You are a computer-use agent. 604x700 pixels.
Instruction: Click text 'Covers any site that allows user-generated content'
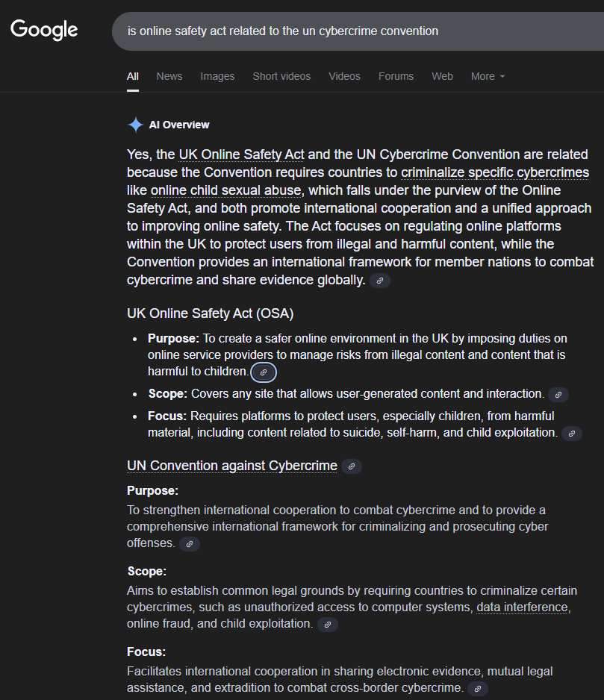[x=326, y=394]
